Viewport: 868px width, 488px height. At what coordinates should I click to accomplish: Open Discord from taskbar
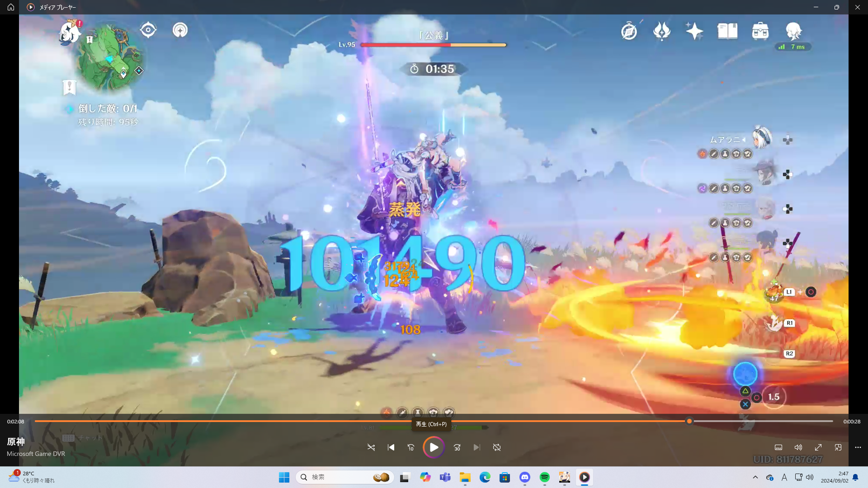tap(524, 477)
